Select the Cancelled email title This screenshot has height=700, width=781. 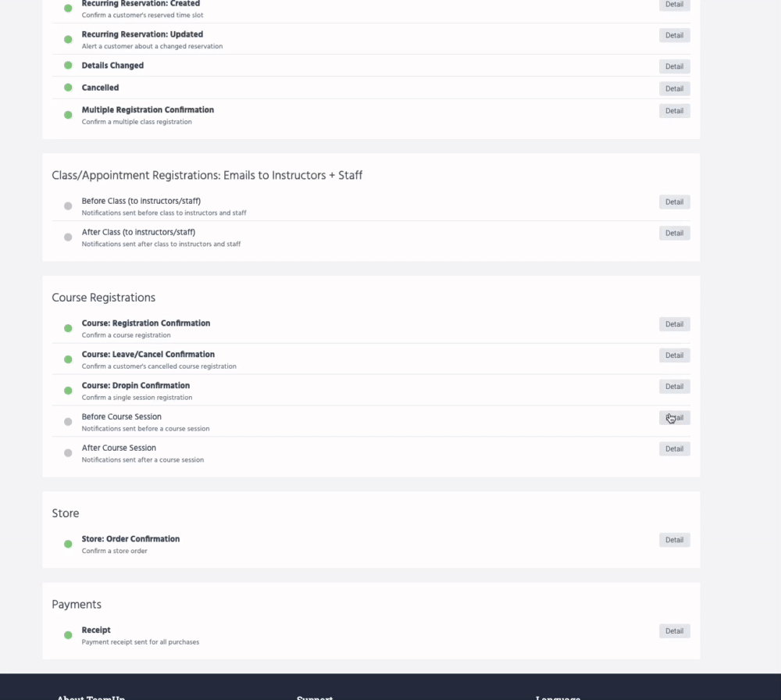point(100,87)
